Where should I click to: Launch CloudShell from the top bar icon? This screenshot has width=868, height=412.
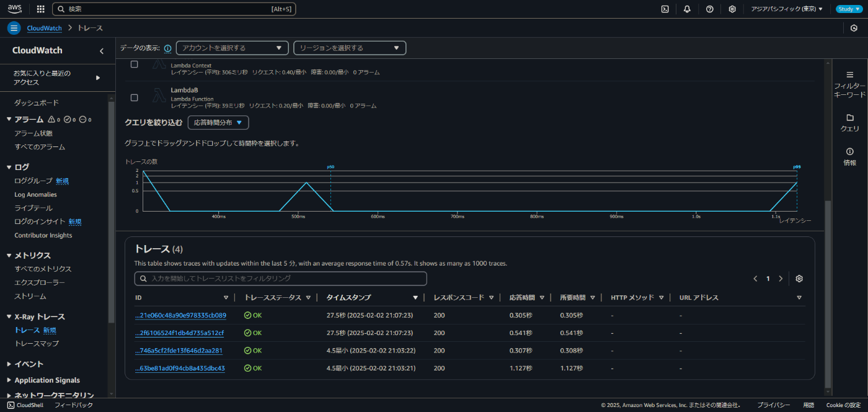(x=665, y=9)
